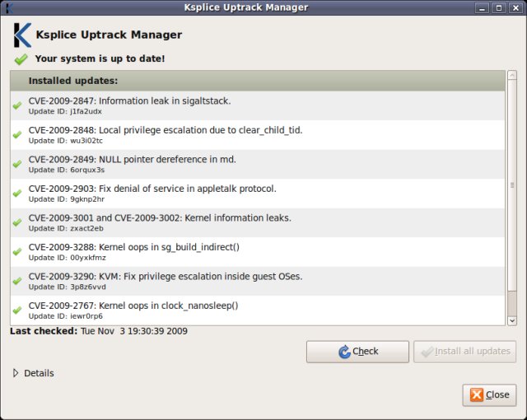Screen dimensions: 527x420
Task: Click the Install all updates button
Action: (x=464, y=352)
